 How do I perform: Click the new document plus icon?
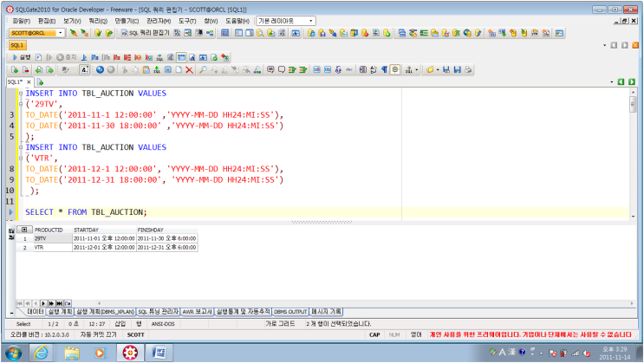click(x=15, y=70)
